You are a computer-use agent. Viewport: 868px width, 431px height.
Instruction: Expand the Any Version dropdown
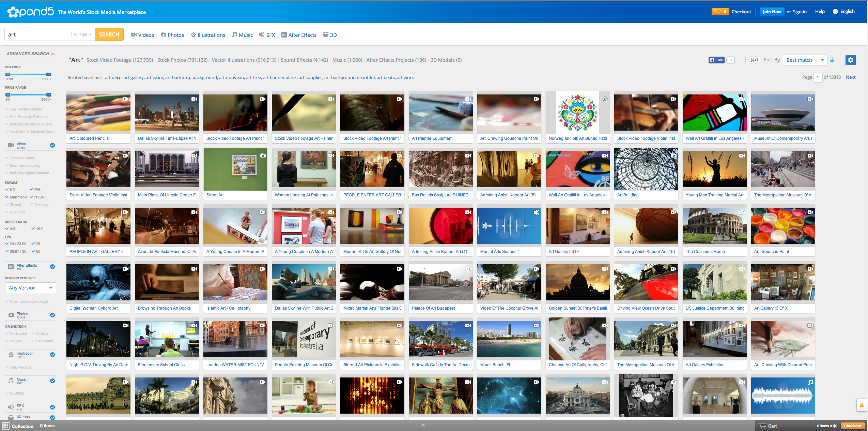click(30, 288)
